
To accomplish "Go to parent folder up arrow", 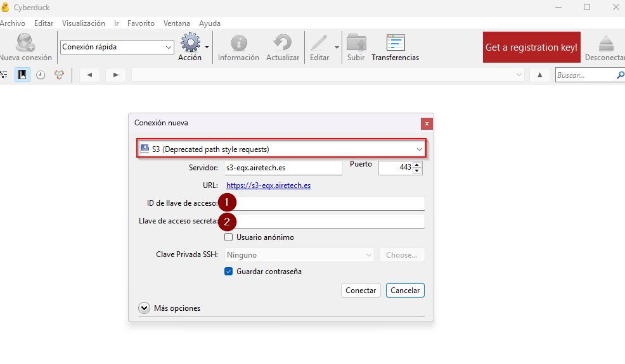I will 539,75.
